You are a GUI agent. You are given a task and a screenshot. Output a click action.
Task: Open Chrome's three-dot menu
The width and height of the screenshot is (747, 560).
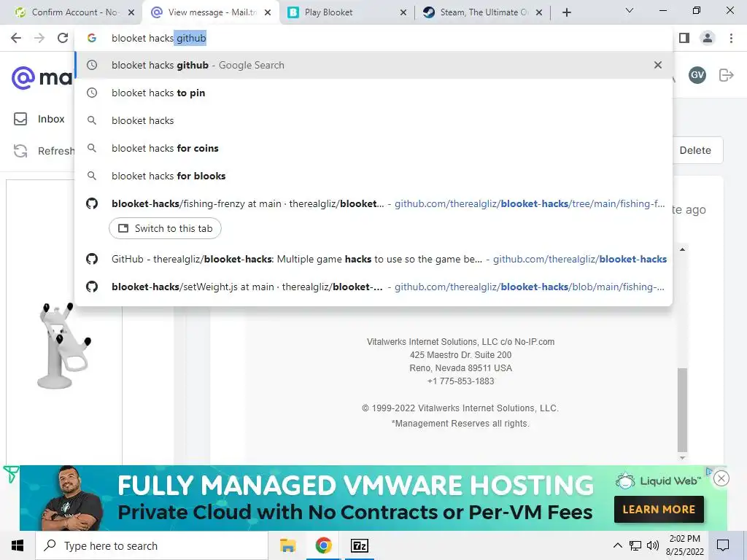(731, 38)
